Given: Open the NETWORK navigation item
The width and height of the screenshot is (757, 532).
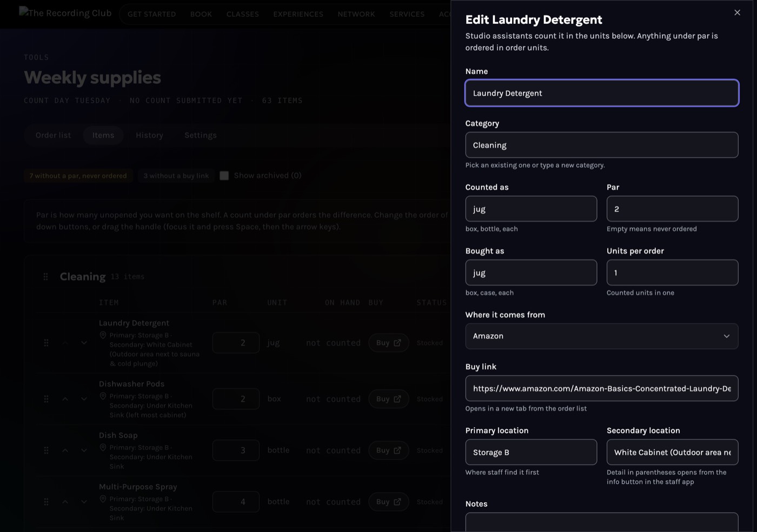Looking at the screenshot, I should click(x=356, y=14).
